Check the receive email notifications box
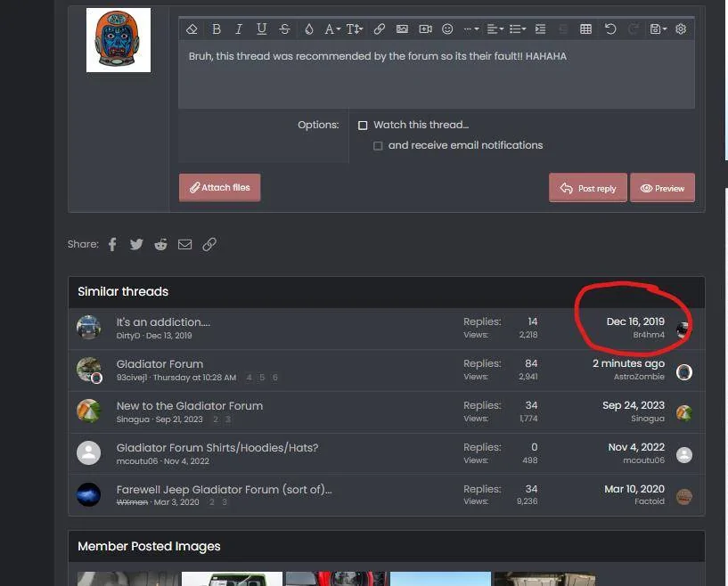Image resolution: width=728 pixels, height=586 pixels. (x=378, y=146)
